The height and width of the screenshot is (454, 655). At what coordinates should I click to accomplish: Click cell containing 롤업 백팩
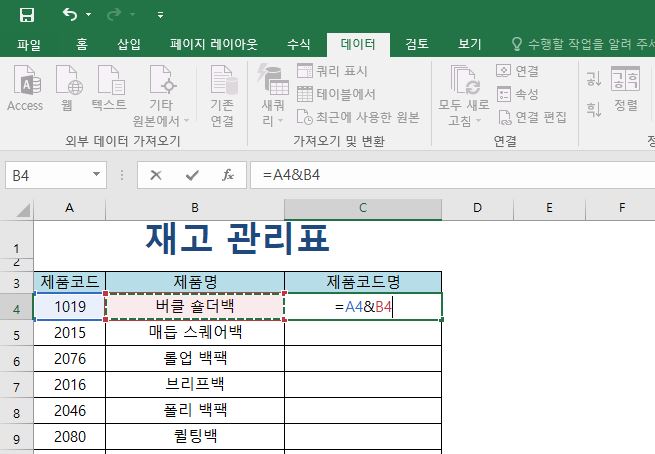pos(195,359)
